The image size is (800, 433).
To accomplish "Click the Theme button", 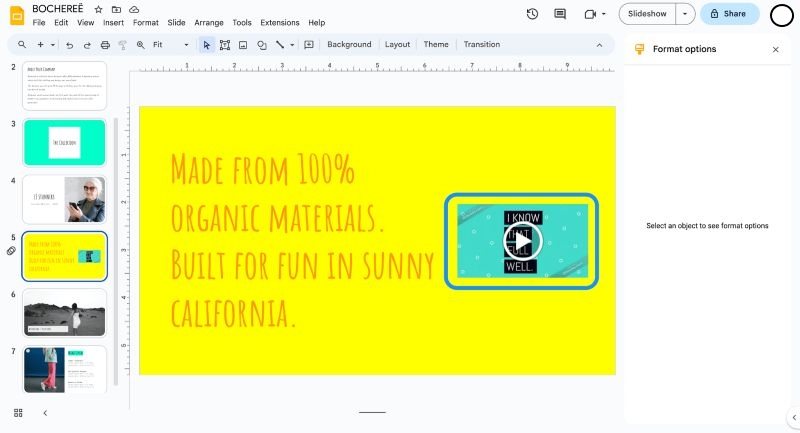I will point(436,44).
